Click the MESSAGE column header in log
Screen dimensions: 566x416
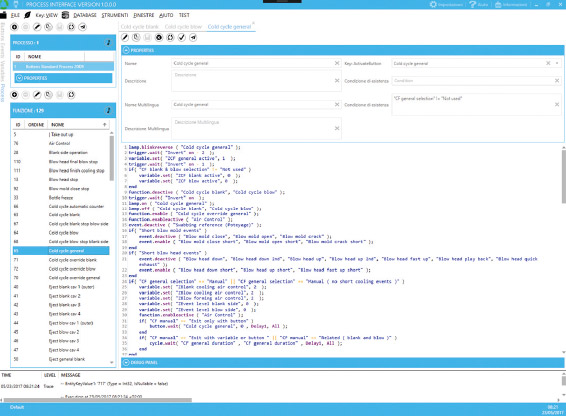(x=70, y=375)
